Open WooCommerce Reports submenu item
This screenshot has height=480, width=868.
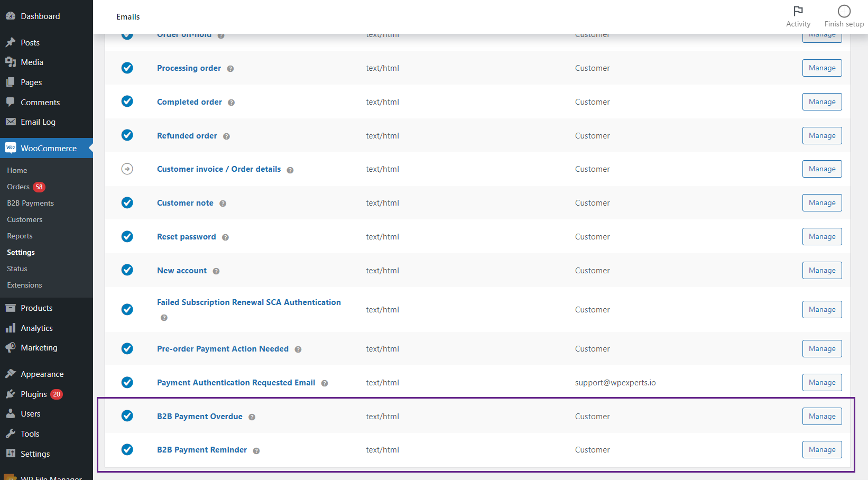pyautogui.click(x=20, y=236)
